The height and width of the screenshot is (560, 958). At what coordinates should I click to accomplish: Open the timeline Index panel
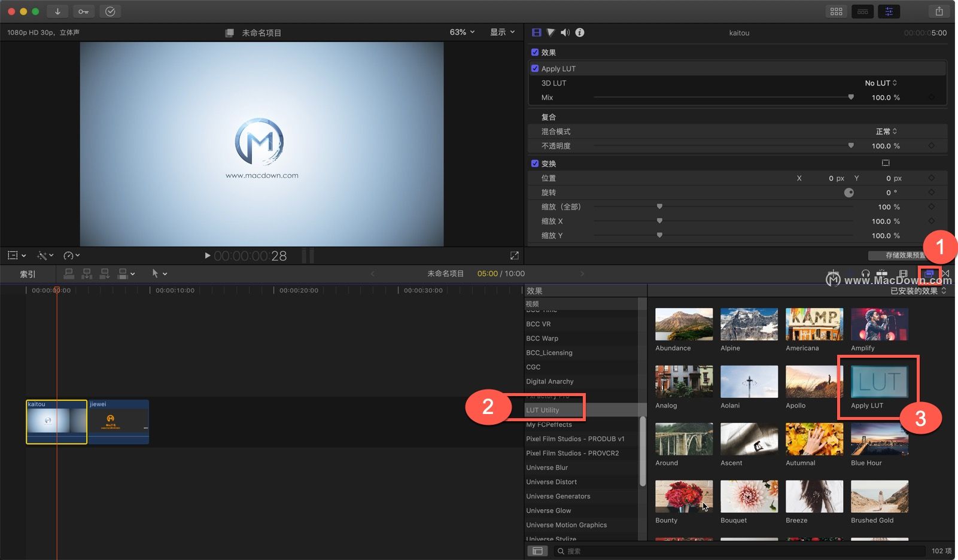click(27, 273)
